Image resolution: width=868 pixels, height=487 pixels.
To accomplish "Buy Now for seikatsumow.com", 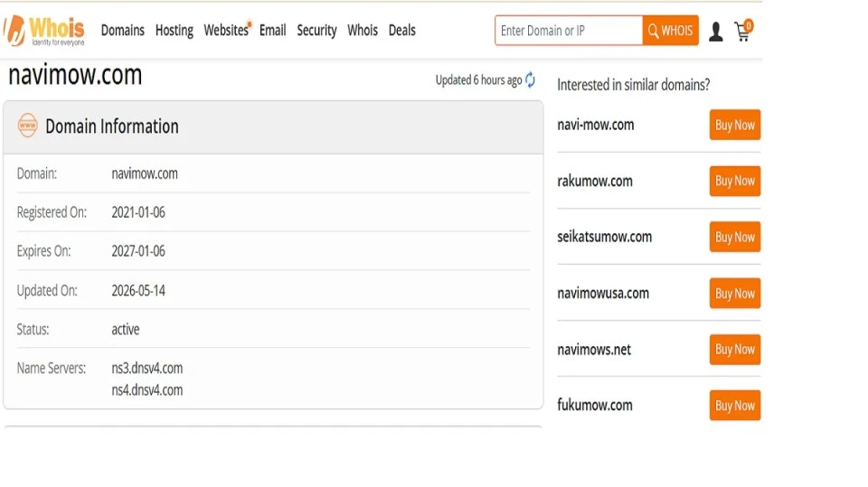I will 735,237.
